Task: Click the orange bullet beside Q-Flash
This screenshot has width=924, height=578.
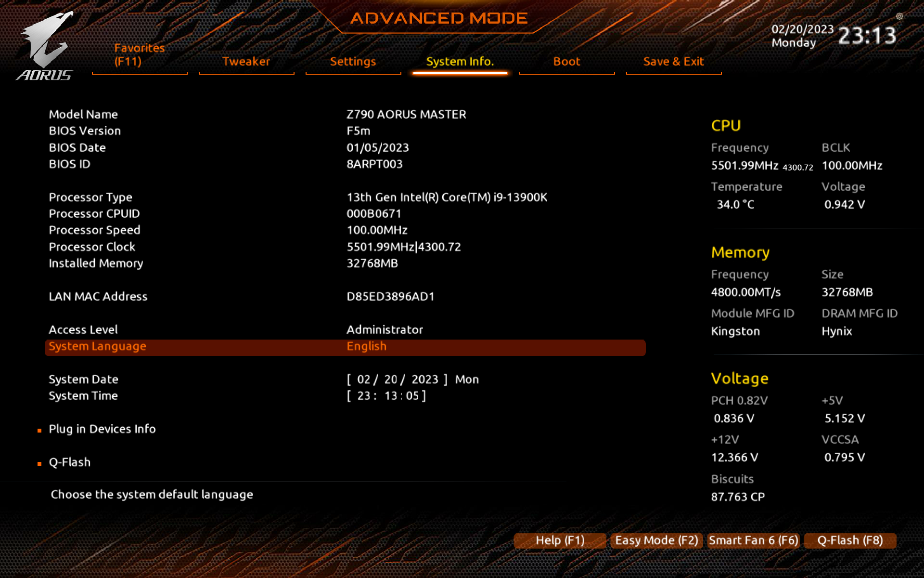Action: 39,463
